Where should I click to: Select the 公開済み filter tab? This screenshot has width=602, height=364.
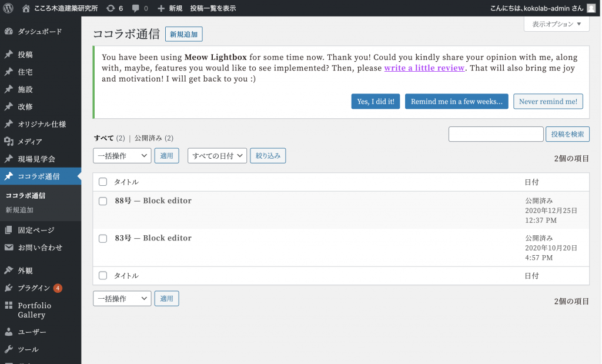148,138
